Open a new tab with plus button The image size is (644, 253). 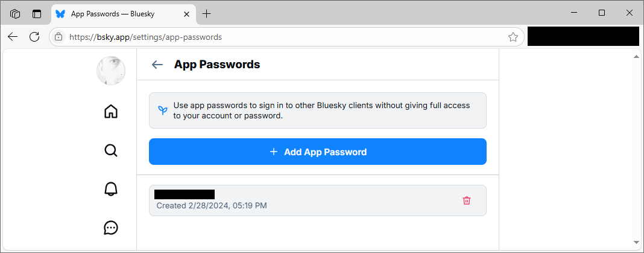click(207, 14)
